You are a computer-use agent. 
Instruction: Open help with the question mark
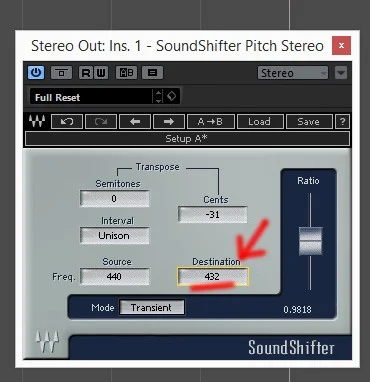pos(342,122)
